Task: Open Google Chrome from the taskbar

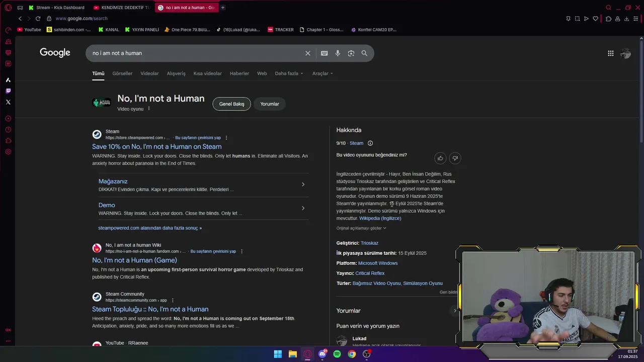Action: (352, 354)
